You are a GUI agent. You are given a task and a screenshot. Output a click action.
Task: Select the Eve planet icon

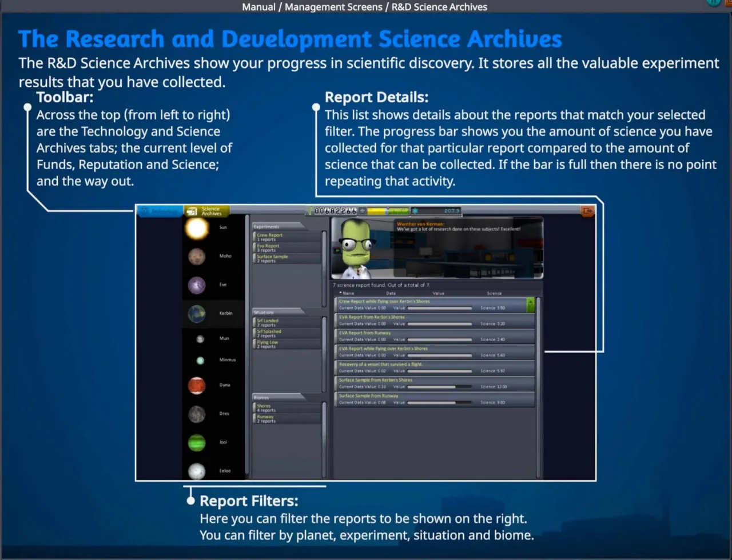coord(197,285)
